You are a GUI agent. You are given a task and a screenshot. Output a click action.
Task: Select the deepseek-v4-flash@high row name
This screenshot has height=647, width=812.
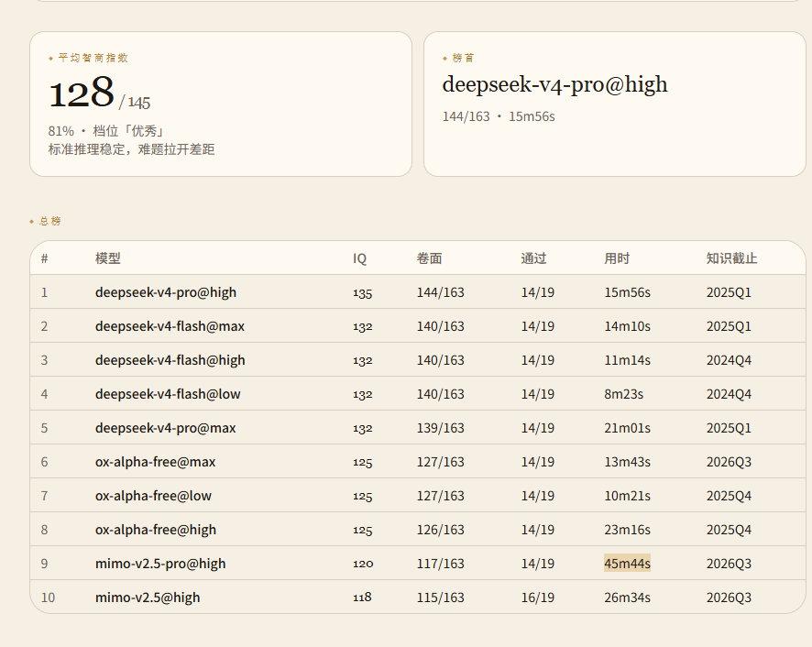click(x=170, y=360)
